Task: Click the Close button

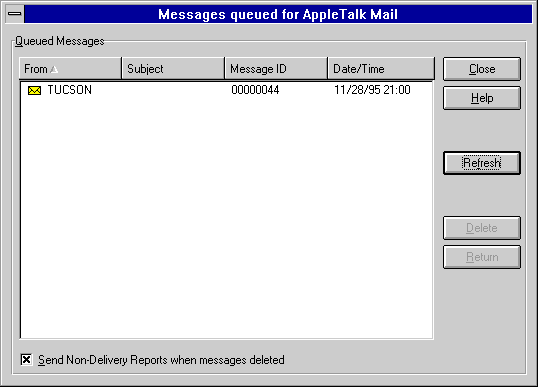Action: [482, 69]
